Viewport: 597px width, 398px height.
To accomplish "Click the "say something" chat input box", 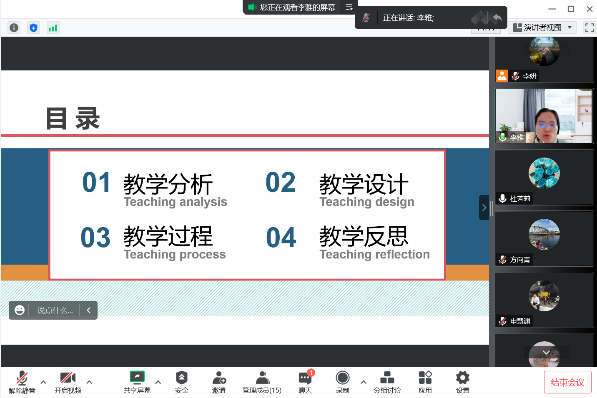I will click(x=54, y=310).
